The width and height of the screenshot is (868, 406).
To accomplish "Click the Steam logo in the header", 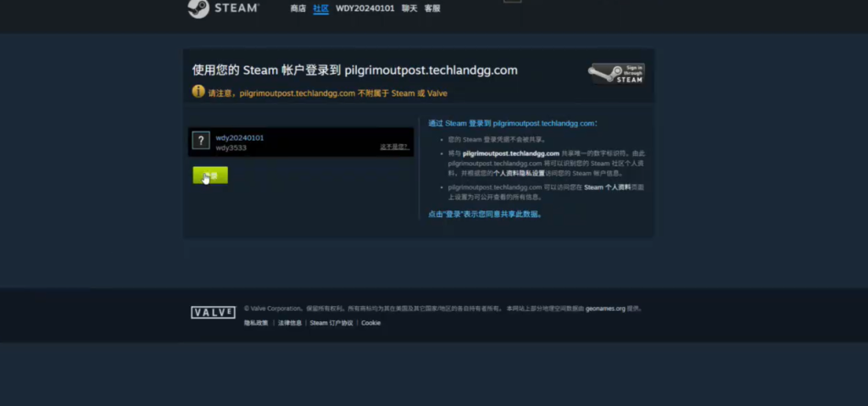I will 223,8.
